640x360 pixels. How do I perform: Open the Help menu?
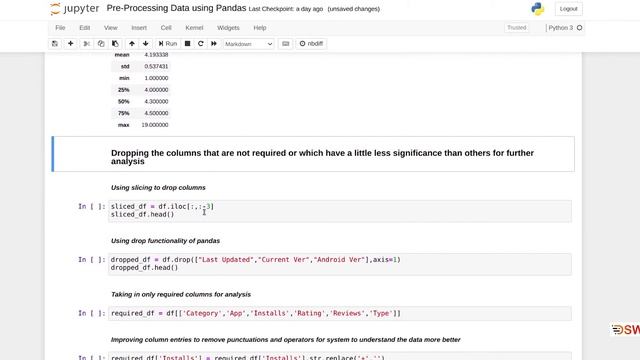(x=260, y=28)
